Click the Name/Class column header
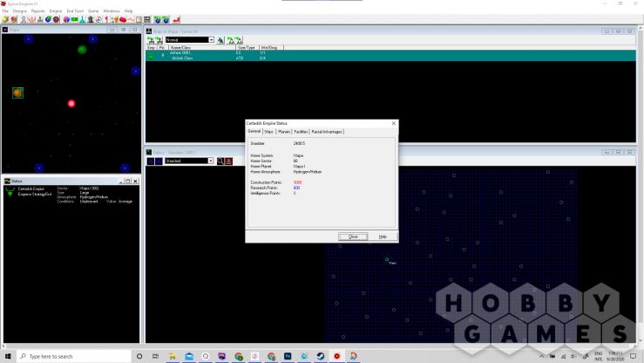 pos(202,48)
